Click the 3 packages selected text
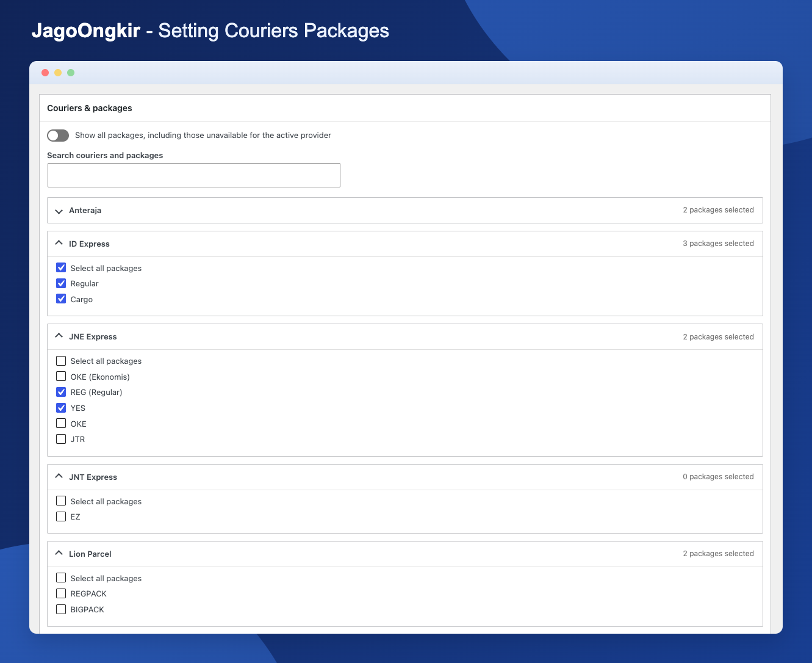Viewport: 812px width, 663px height. [x=718, y=244]
